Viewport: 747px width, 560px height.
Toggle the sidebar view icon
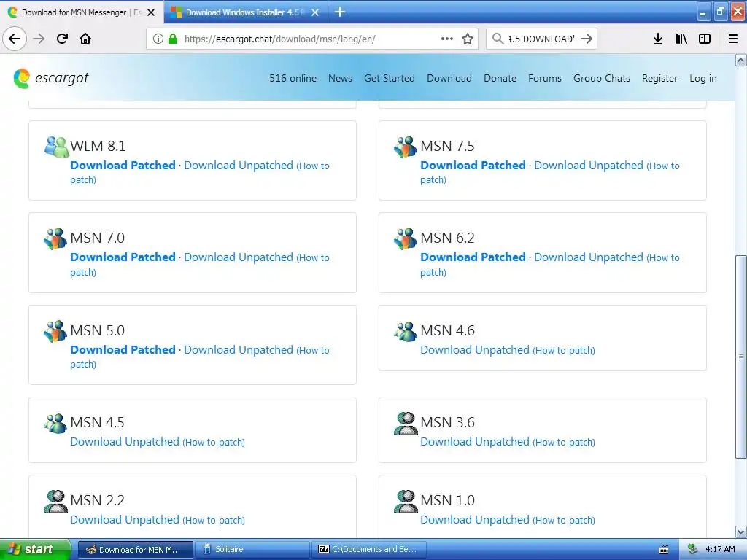[705, 39]
